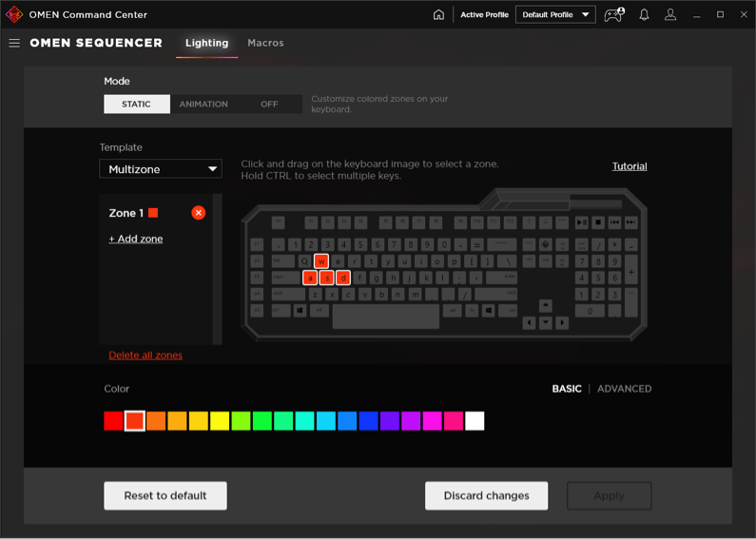The width and height of the screenshot is (756, 539).
Task: Select the down arrow key on keyboard image
Action: [x=545, y=322]
